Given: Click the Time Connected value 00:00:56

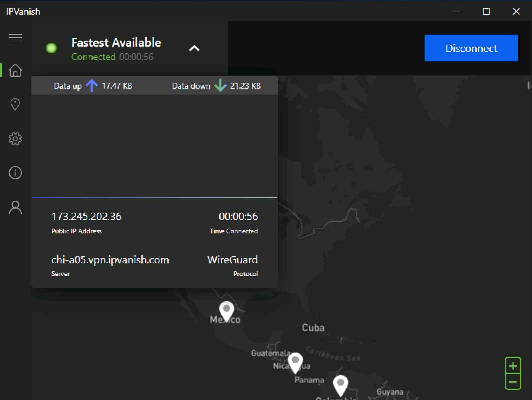Looking at the screenshot, I should point(238,216).
